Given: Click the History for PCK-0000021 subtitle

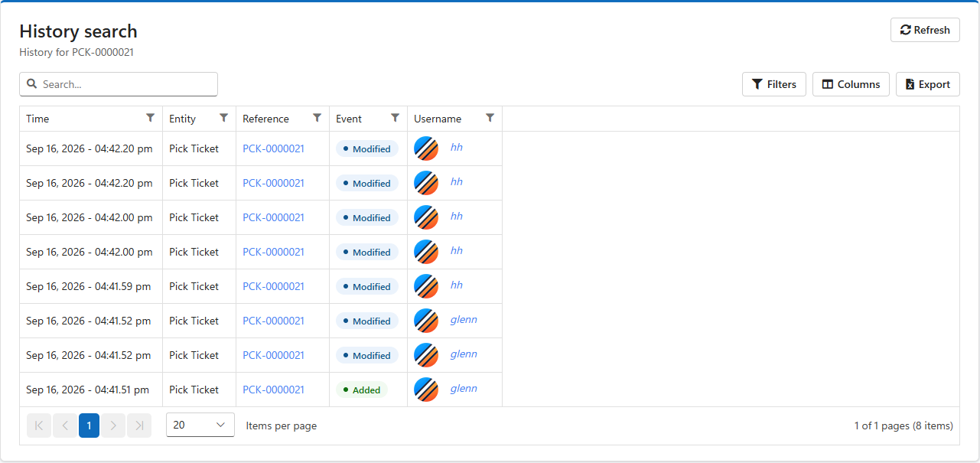Looking at the screenshot, I should click(77, 53).
